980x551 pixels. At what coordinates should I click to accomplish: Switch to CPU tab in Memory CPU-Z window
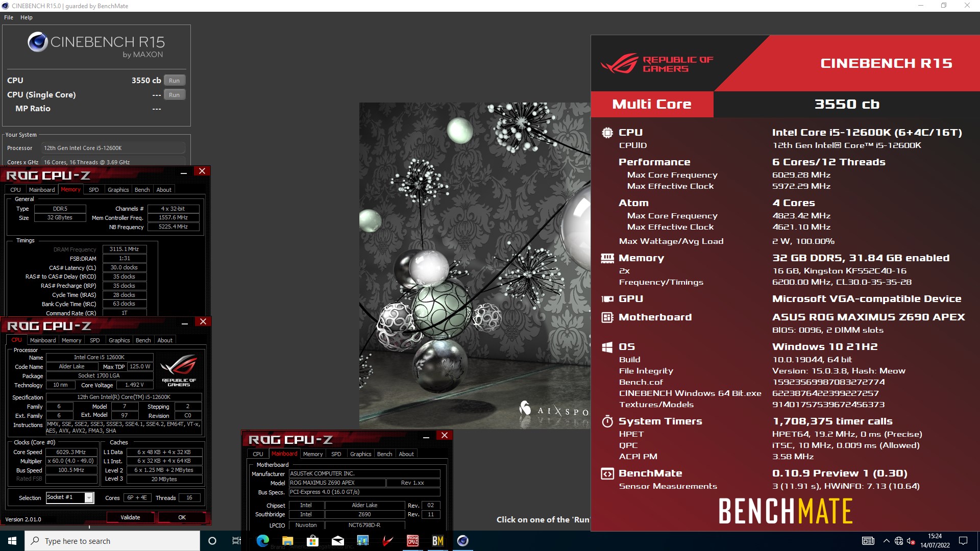tap(16, 190)
